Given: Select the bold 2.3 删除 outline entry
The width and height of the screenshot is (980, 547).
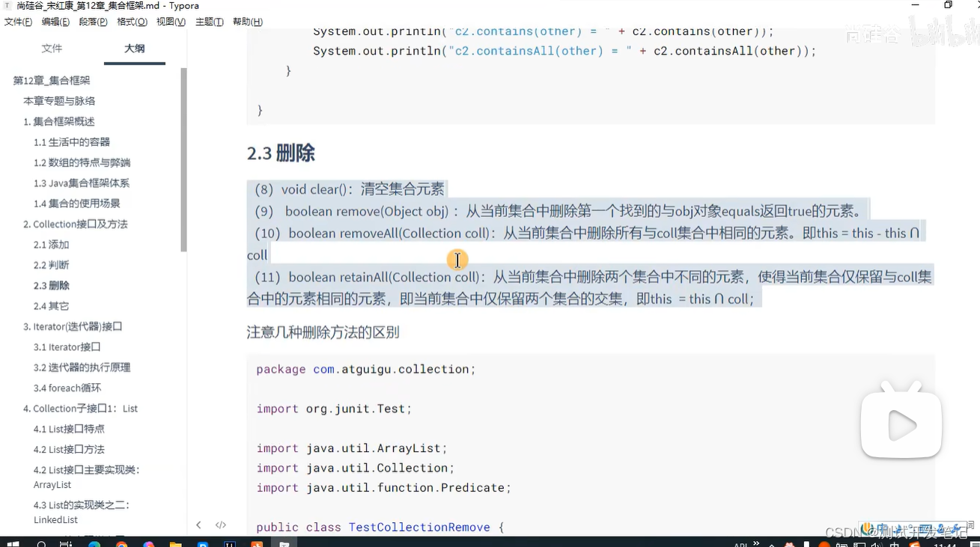Looking at the screenshot, I should coord(52,286).
